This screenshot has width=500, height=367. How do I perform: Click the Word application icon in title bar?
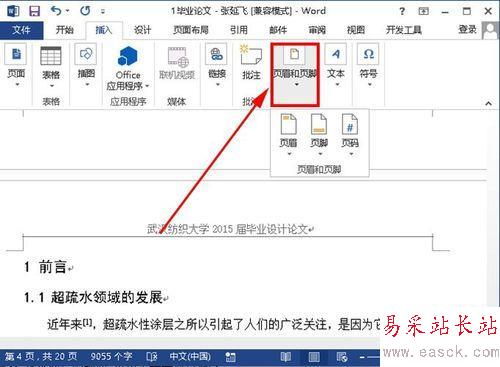[x=13, y=11]
